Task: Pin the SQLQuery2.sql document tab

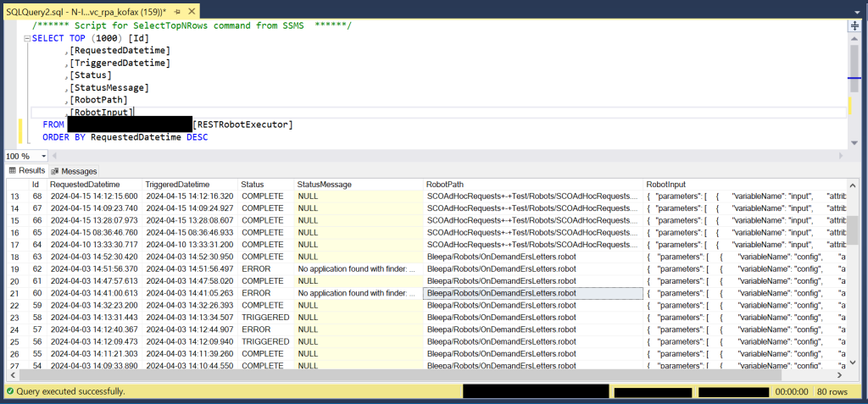Action: point(177,11)
